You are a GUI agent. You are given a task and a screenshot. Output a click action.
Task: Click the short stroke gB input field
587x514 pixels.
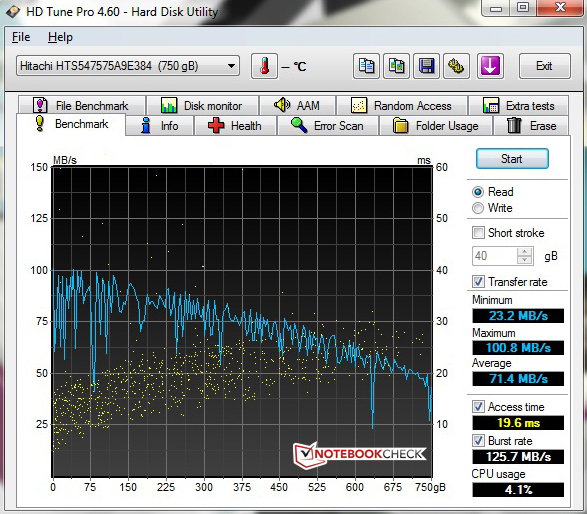pyautogui.click(x=495, y=256)
